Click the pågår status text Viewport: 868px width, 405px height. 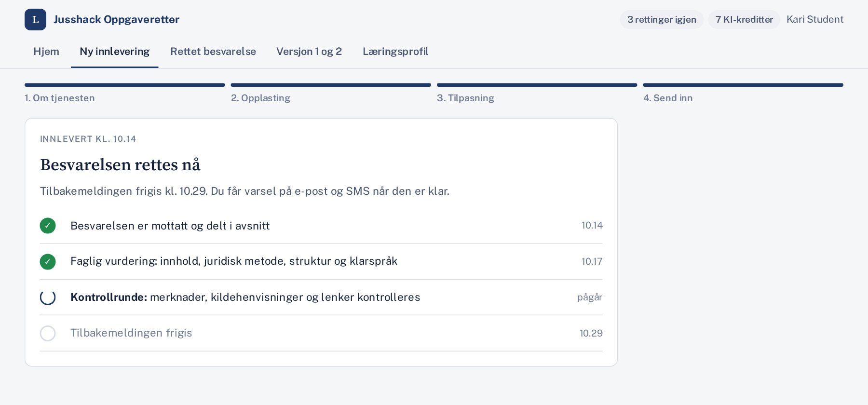click(x=590, y=297)
